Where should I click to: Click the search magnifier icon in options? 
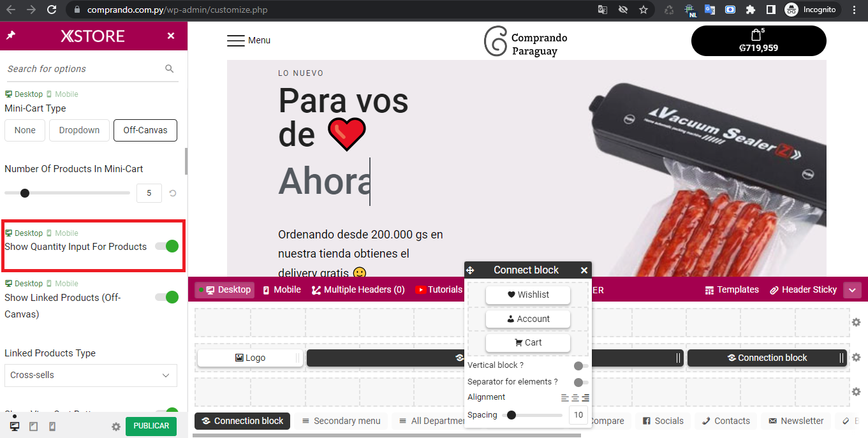(x=170, y=69)
